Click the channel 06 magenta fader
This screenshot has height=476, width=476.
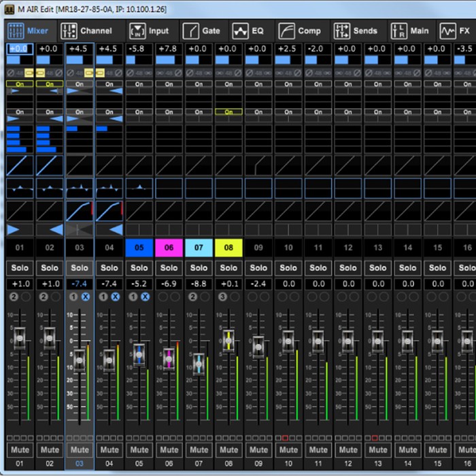pos(169,359)
